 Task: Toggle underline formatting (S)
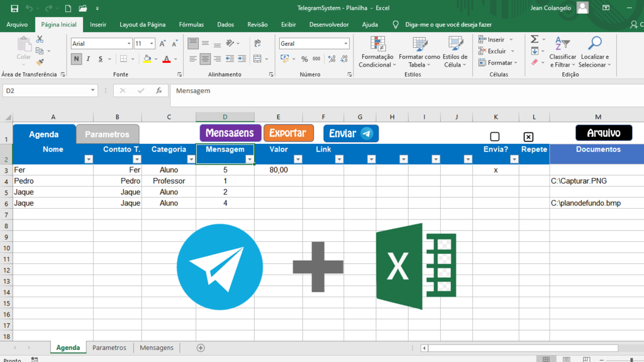pos(100,59)
